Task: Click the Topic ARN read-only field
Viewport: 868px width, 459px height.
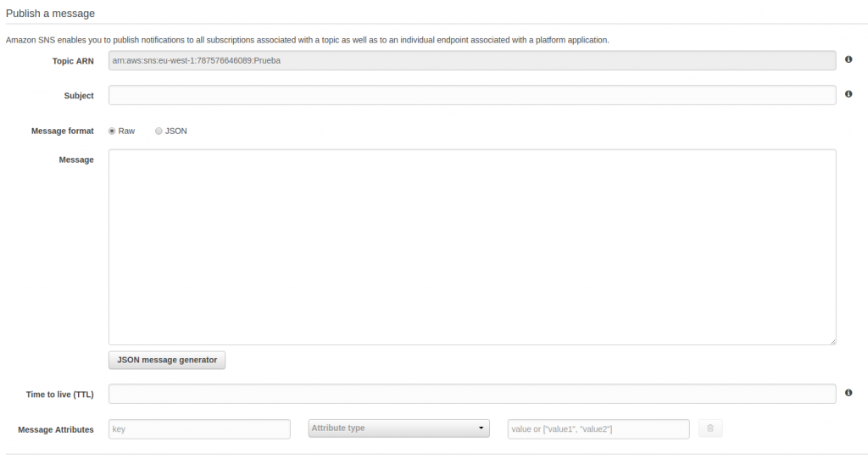Action: [472, 60]
